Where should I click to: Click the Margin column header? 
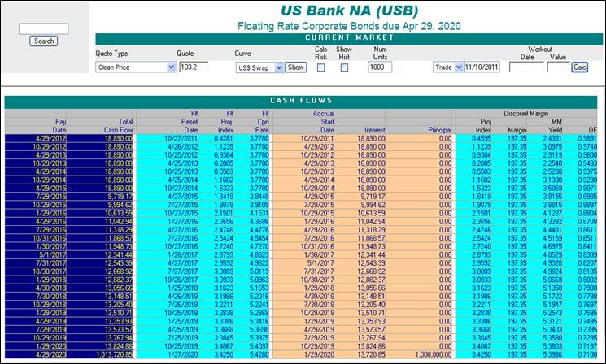click(517, 130)
